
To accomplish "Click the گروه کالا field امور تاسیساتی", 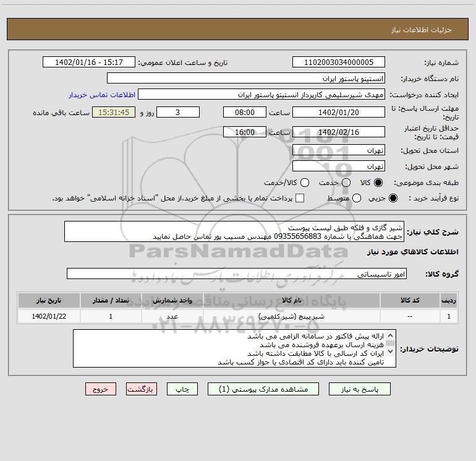I will [237, 274].
